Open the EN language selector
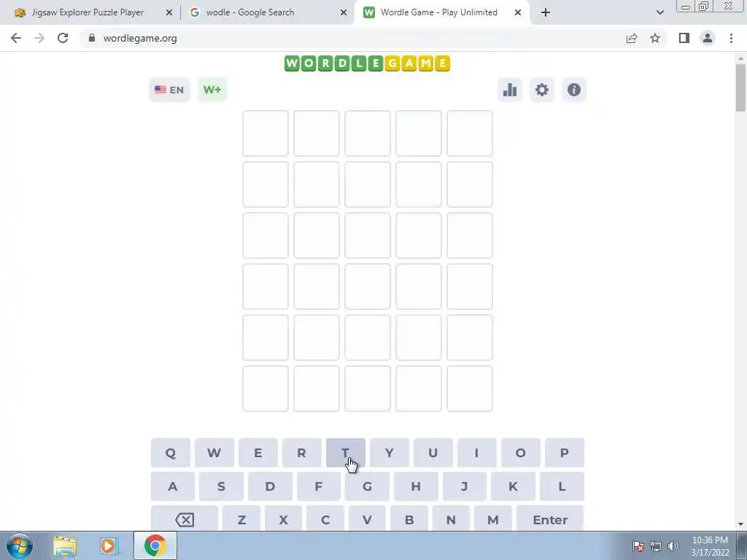Viewport: 747px width, 560px height. click(x=169, y=90)
